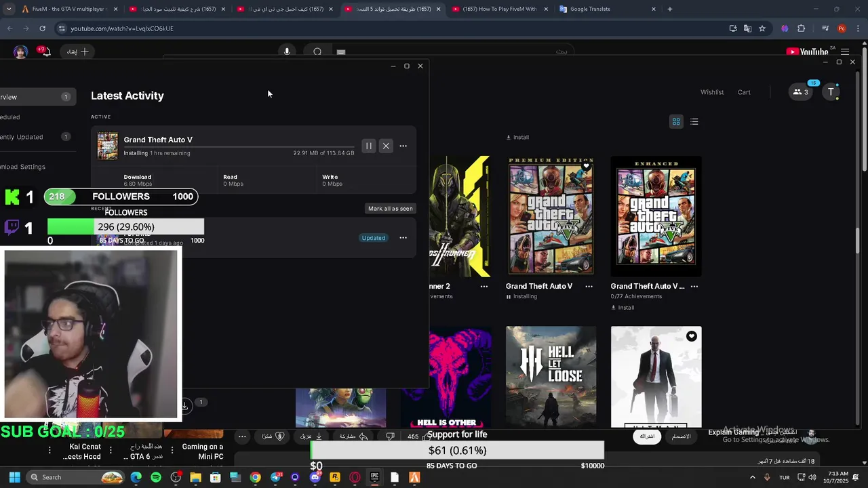The image size is (868, 488).
Task: Switch to FiveM GTA V multiplayer browser tab
Action: tap(68, 9)
